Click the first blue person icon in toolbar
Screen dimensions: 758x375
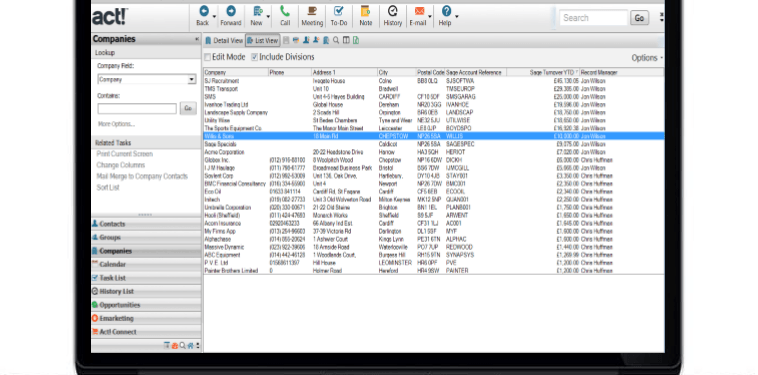[x=306, y=41]
